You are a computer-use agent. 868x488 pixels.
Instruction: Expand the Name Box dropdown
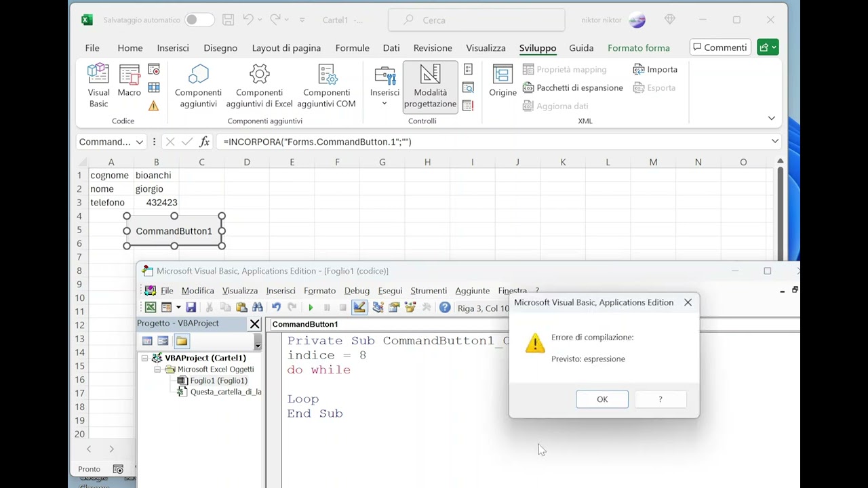point(139,142)
